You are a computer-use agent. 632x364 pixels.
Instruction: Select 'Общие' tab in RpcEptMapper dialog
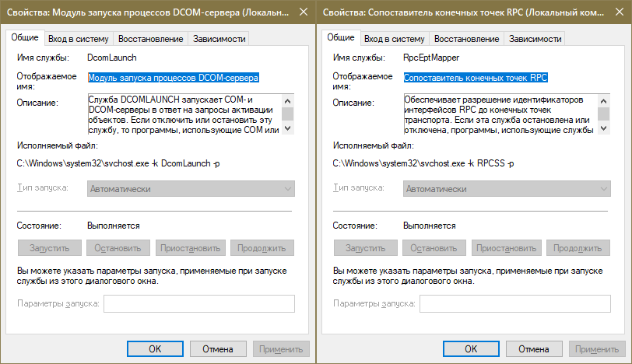[340, 38]
